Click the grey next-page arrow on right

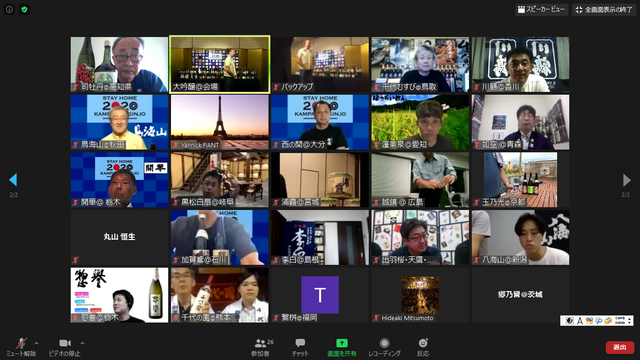(627, 180)
